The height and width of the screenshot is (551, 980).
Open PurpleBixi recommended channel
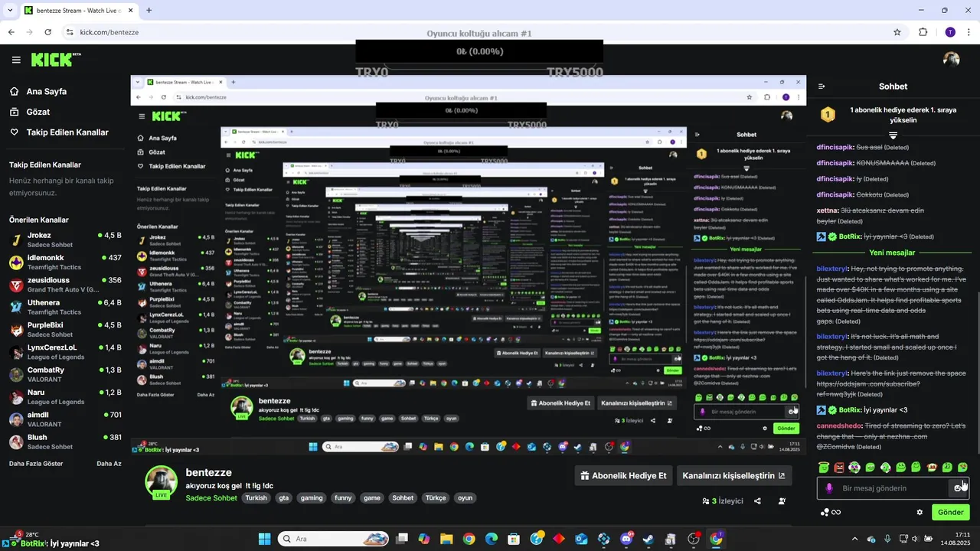(65, 329)
